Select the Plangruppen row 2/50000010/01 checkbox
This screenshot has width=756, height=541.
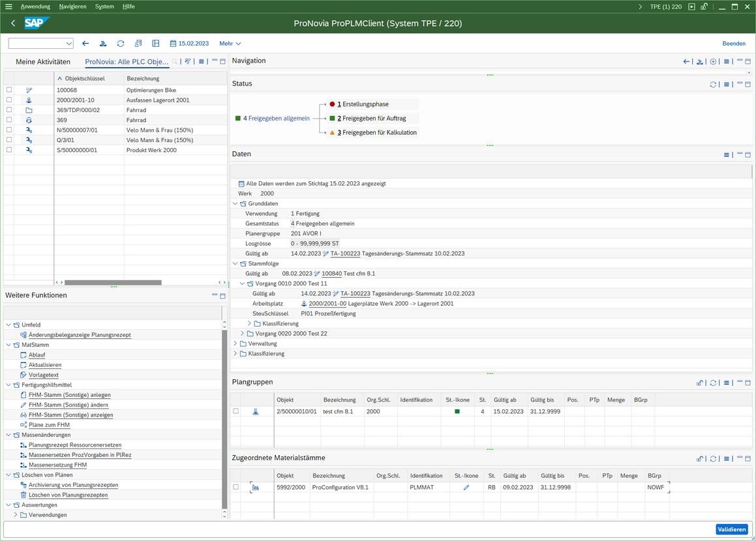[x=235, y=411]
